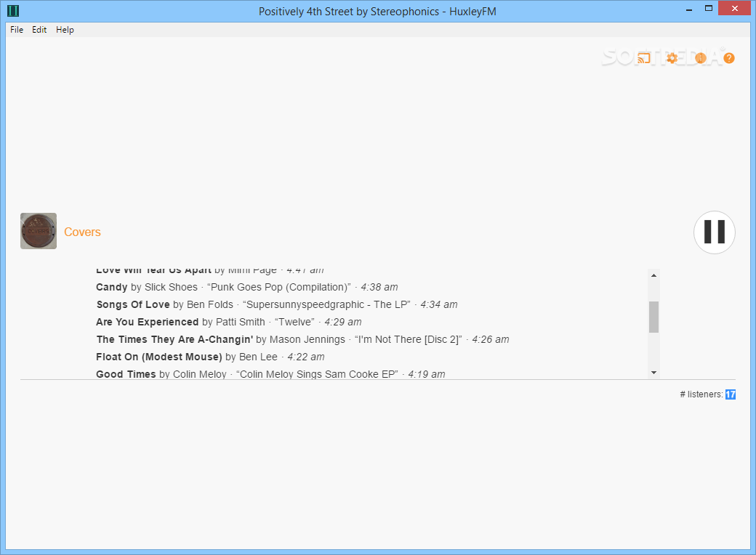Click the playlist scroll down arrow

[x=654, y=373]
